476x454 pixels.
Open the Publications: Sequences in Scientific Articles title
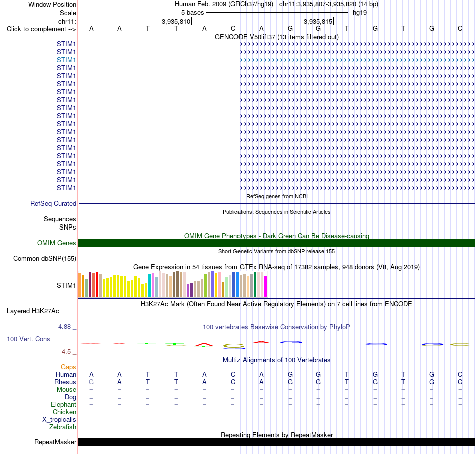click(x=277, y=212)
